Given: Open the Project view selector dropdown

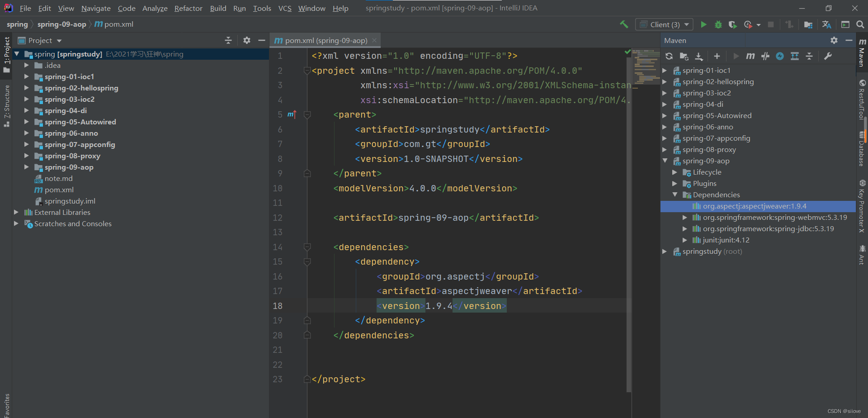Looking at the screenshot, I should [40, 40].
